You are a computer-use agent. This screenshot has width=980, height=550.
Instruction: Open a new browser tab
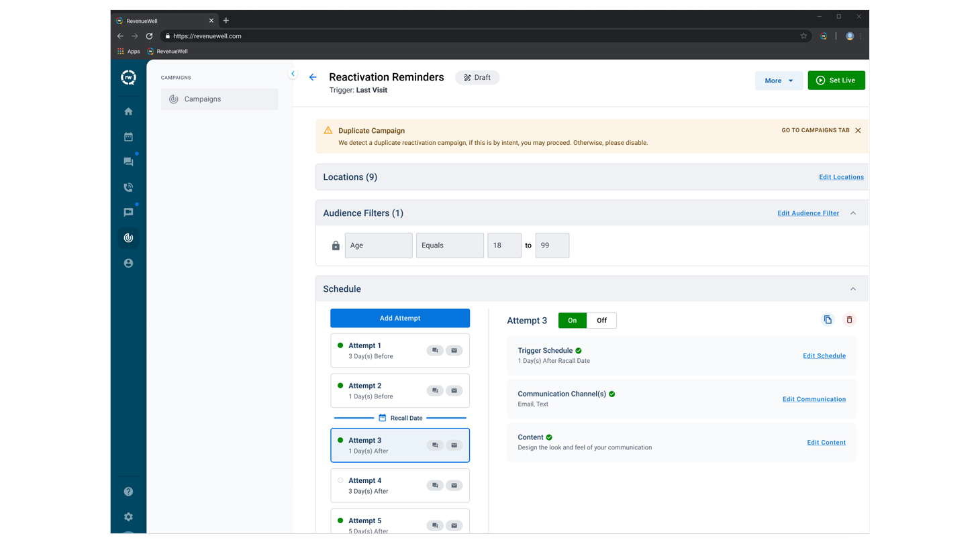click(226, 21)
